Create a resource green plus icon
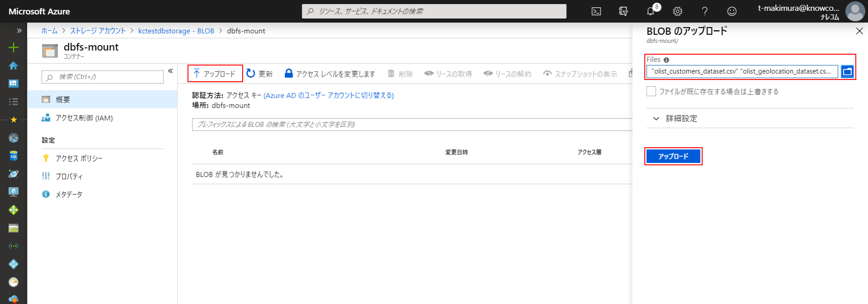 pos(14,47)
